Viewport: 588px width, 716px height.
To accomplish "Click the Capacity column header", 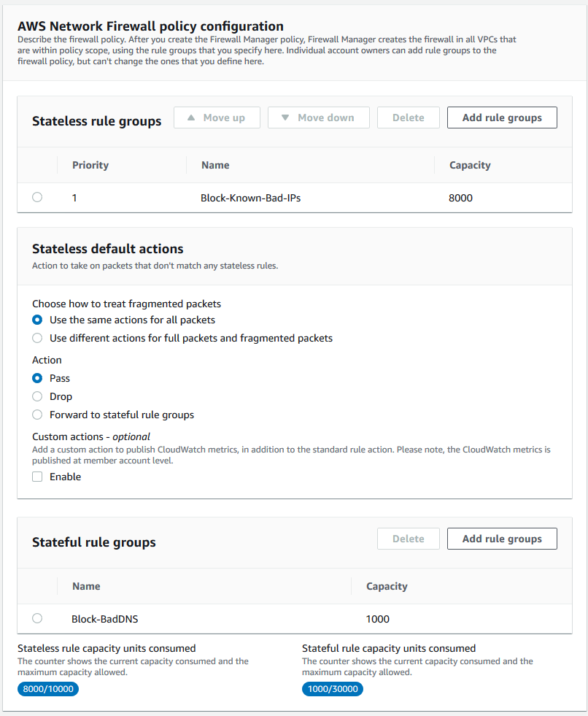I will point(469,165).
